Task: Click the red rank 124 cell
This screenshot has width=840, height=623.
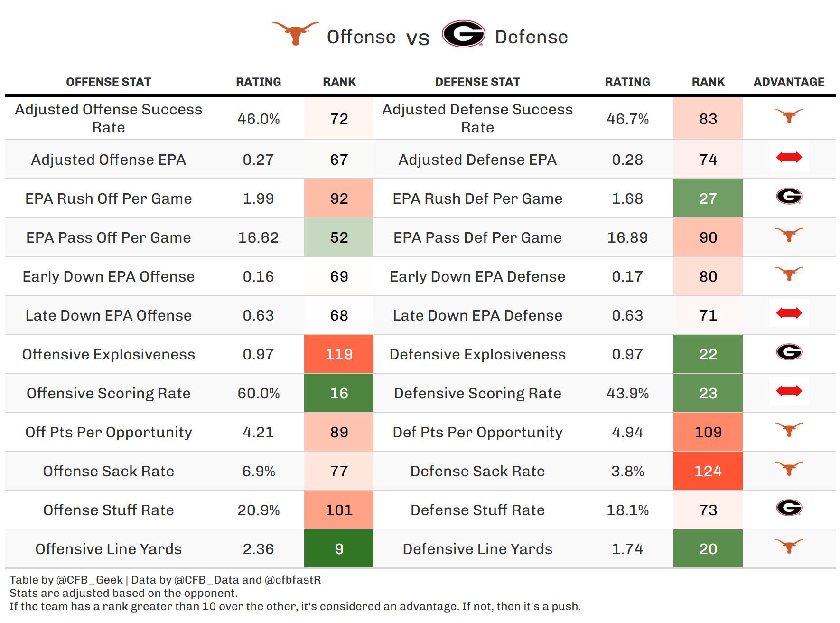Action: 708,471
